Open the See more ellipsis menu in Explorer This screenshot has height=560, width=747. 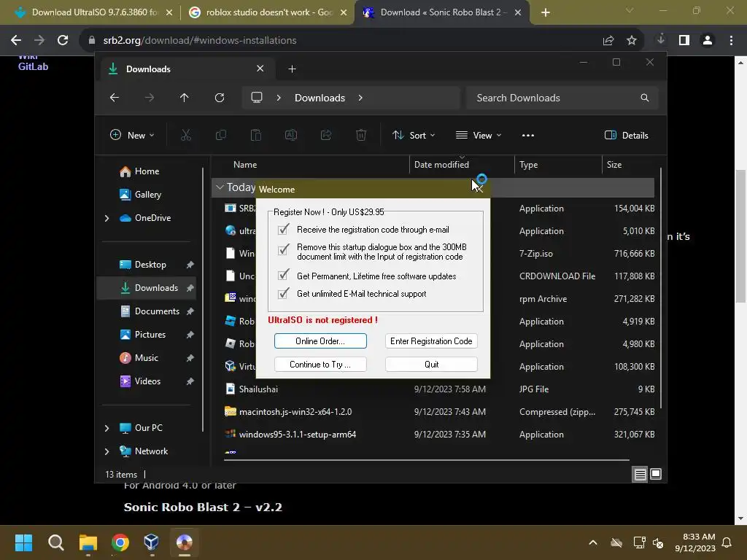click(x=528, y=135)
